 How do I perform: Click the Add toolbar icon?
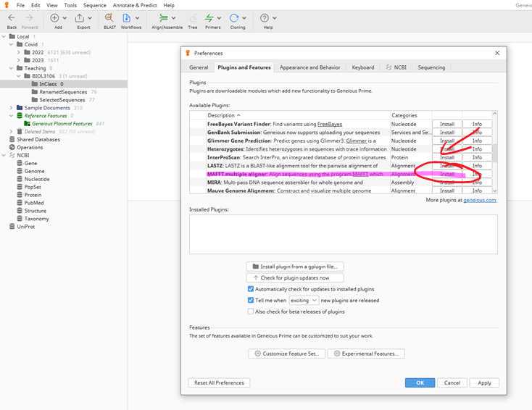coord(54,18)
